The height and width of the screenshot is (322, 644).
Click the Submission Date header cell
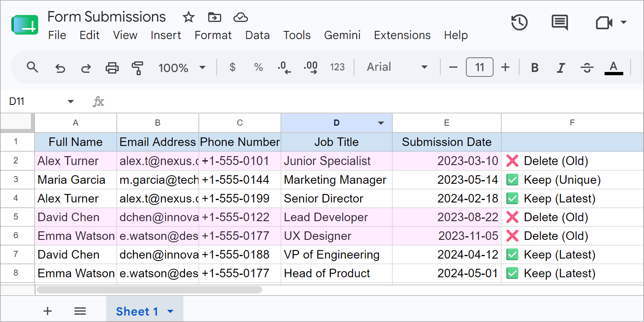(447, 142)
